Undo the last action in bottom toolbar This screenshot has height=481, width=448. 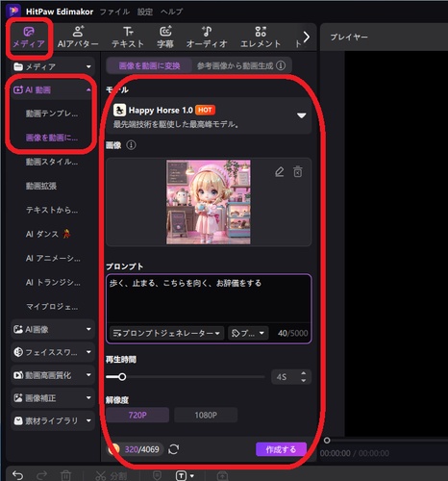tap(17, 475)
